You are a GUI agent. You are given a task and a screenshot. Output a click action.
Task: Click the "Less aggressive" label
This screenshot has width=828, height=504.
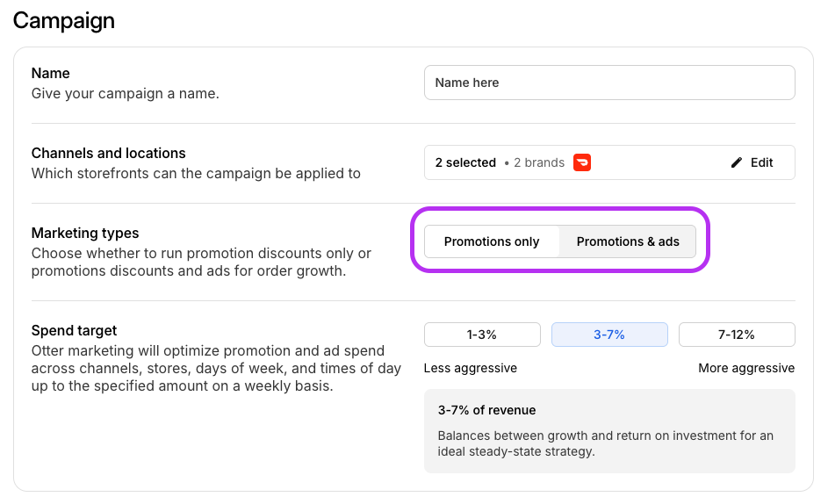tap(471, 368)
